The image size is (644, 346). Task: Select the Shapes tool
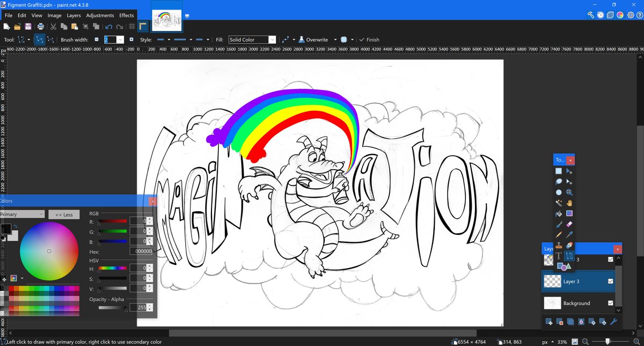(x=563, y=266)
